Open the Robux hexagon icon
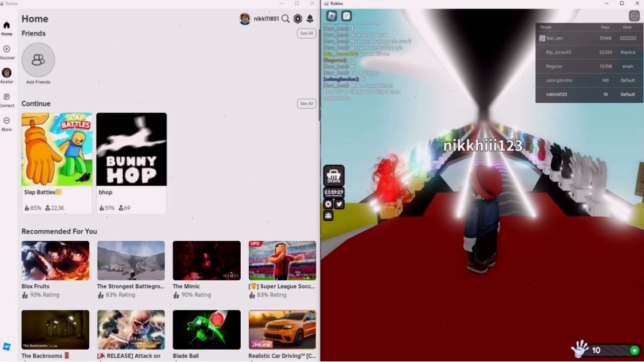Image resolution: width=644 pixels, height=362 pixels. 298,18
